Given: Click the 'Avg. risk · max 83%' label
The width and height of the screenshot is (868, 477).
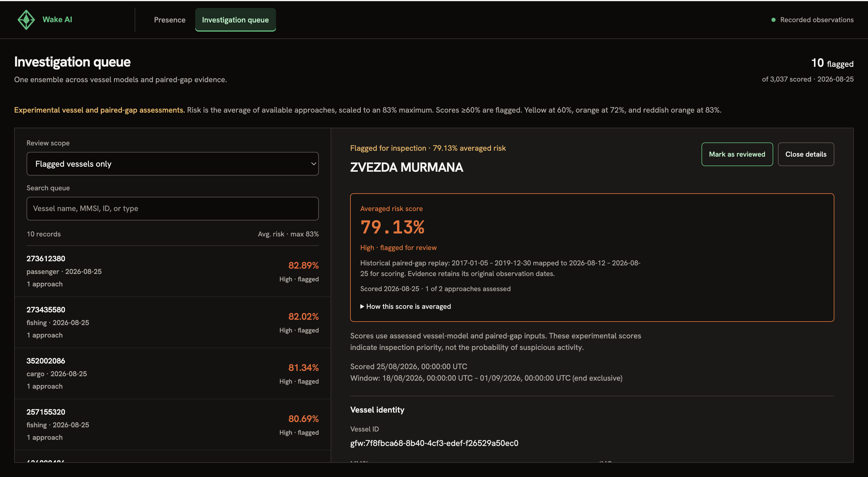Looking at the screenshot, I should (288, 234).
